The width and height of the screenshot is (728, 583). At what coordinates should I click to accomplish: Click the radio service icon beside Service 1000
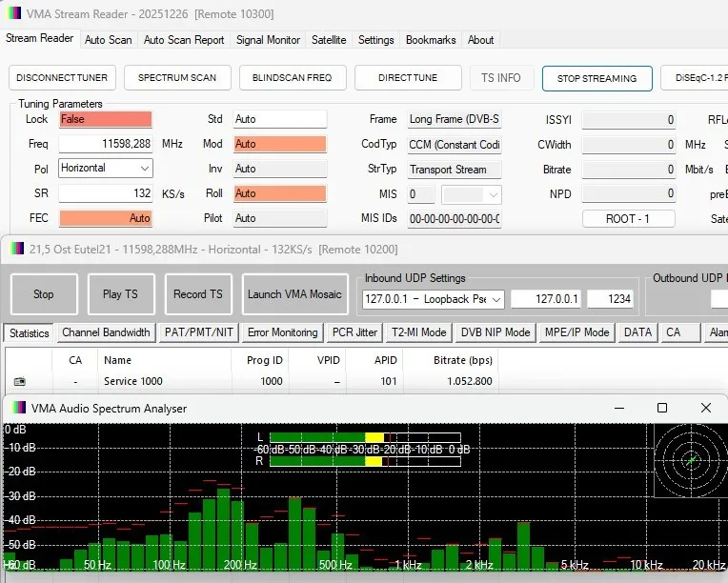(x=20, y=381)
